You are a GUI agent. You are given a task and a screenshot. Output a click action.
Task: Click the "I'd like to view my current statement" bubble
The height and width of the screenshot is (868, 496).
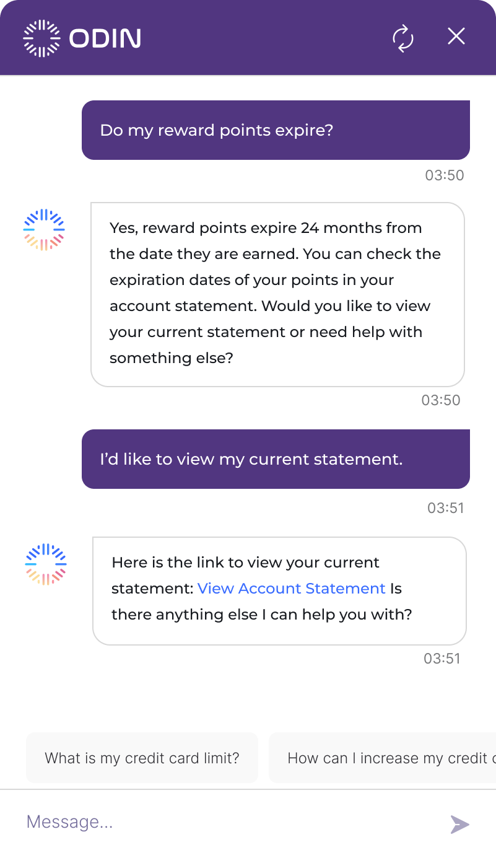tap(276, 459)
